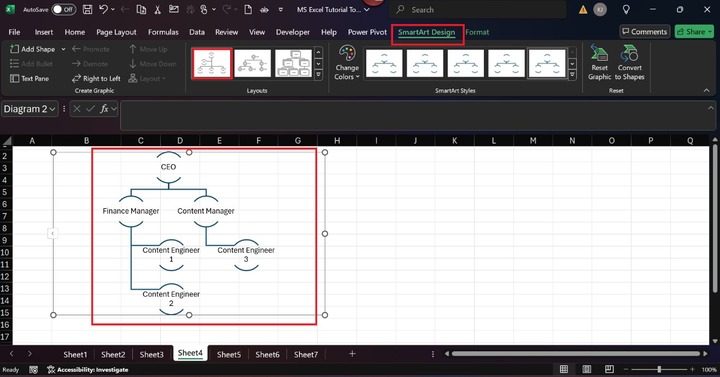Click the Select All corner triangle
The height and width of the screenshot is (377, 720).
[6, 141]
